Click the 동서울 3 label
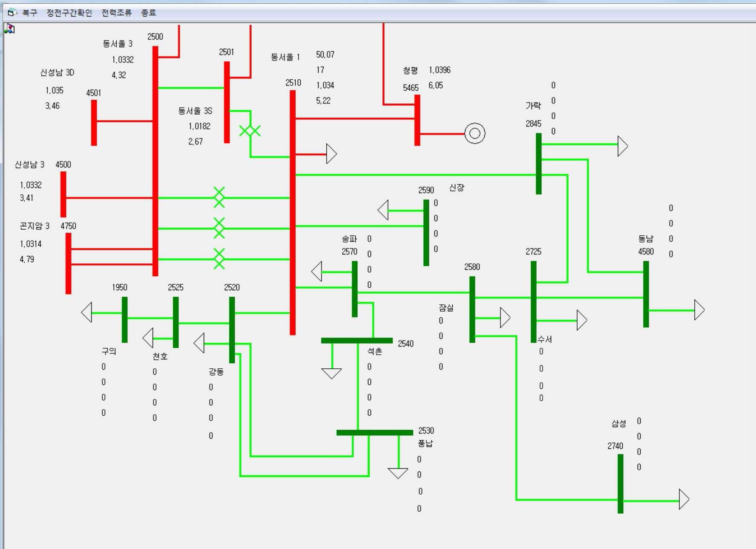756x549 pixels. click(x=118, y=43)
